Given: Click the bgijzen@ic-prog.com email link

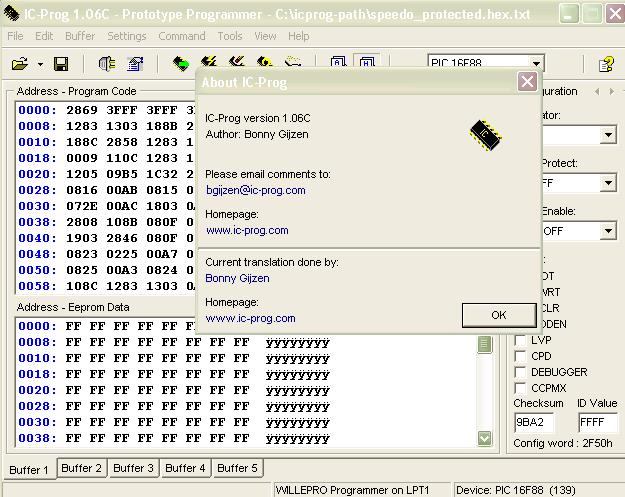Looking at the screenshot, I should tap(255, 190).
